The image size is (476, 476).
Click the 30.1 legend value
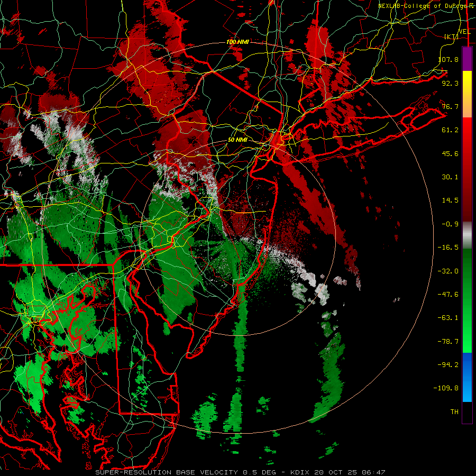(450, 177)
